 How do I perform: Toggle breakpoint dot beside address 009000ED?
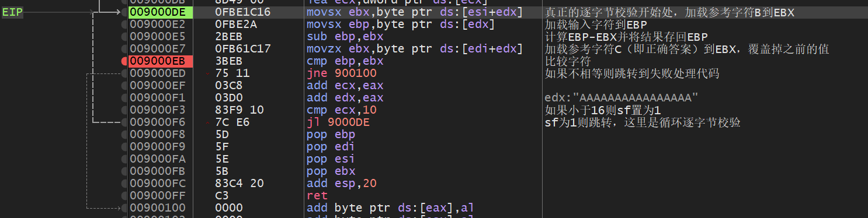(x=124, y=73)
